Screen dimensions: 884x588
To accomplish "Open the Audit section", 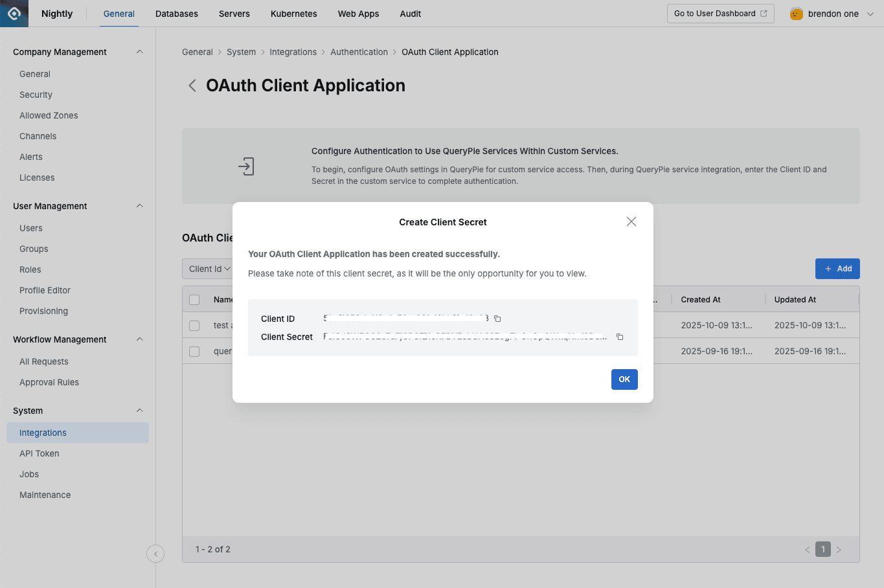I will pyautogui.click(x=410, y=13).
